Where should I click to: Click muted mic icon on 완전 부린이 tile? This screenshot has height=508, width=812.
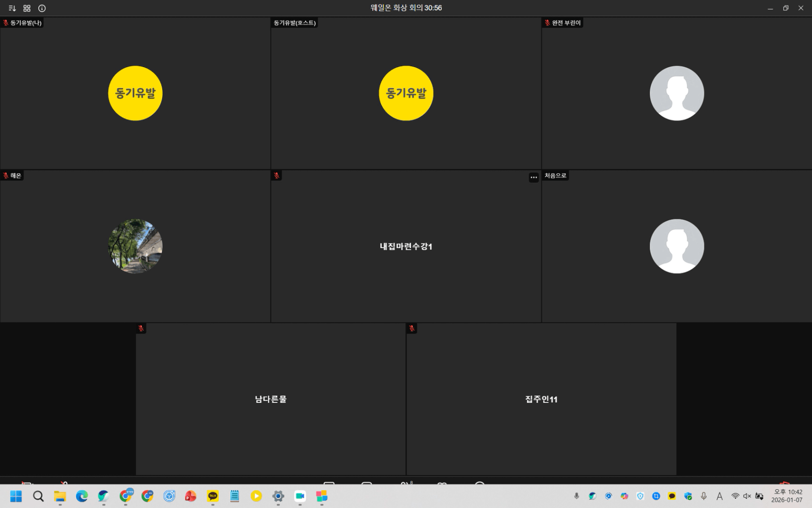(x=547, y=23)
